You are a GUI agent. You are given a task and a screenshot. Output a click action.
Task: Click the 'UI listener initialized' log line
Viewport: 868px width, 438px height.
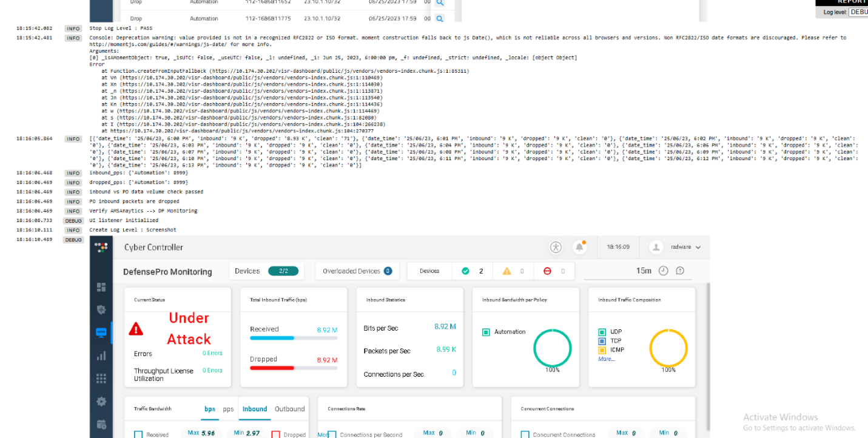point(124,220)
